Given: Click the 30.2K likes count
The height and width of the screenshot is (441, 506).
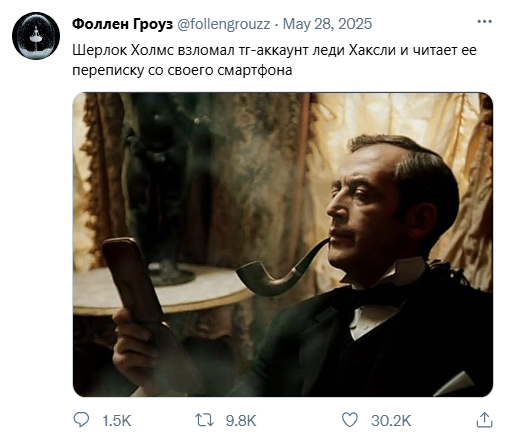Looking at the screenshot, I should click(x=391, y=421).
